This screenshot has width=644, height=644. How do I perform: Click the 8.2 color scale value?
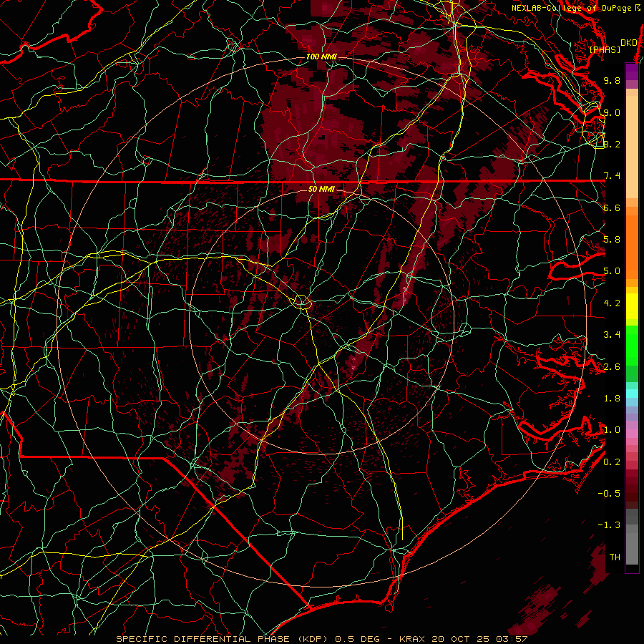click(612, 144)
